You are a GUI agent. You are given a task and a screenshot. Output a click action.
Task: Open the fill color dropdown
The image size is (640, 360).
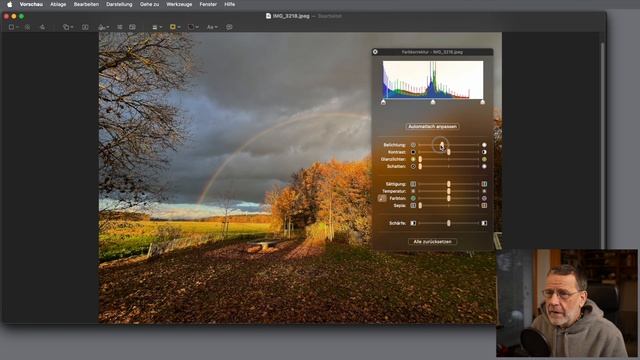pos(193,27)
